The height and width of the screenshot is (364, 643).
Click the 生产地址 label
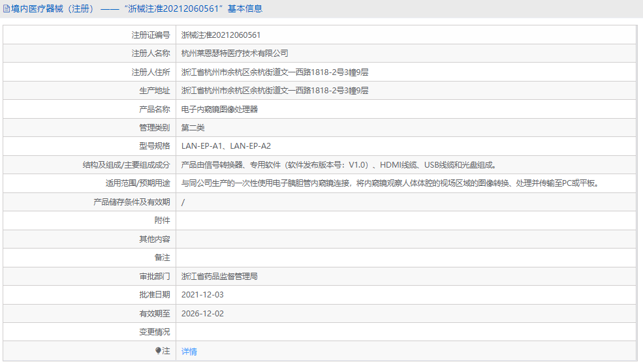(155, 91)
